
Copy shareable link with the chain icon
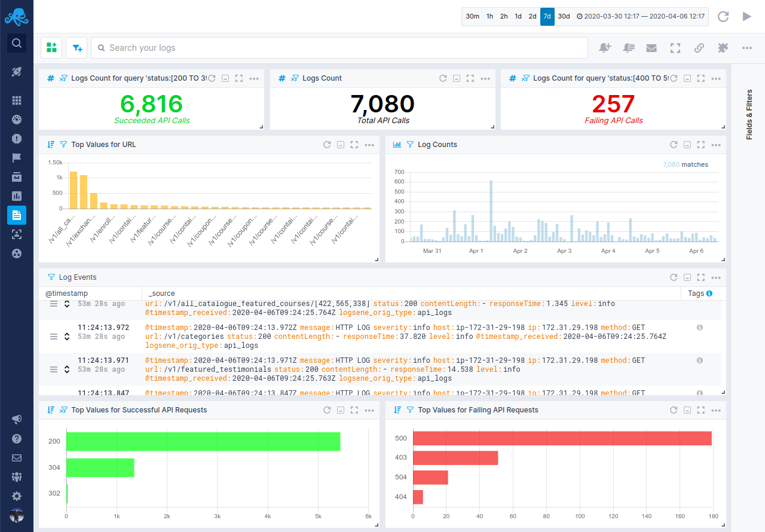click(699, 47)
